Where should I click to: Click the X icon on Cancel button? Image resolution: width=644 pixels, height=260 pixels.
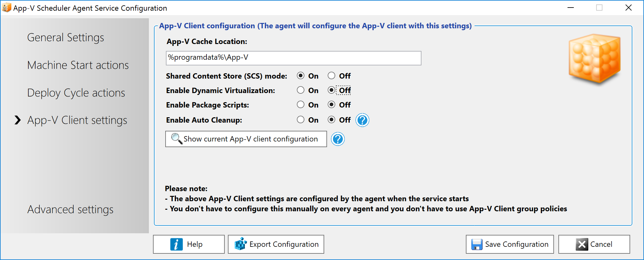582,244
